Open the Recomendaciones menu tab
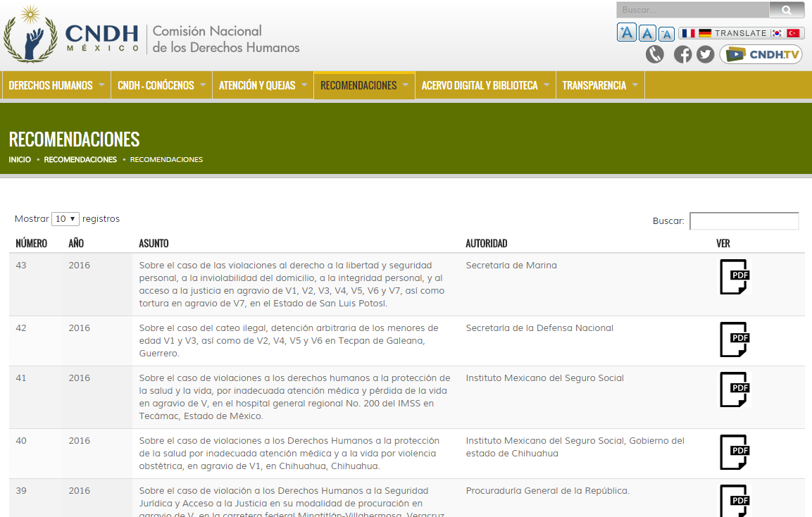This screenshot has height=517, width=812. coord(364,85)
